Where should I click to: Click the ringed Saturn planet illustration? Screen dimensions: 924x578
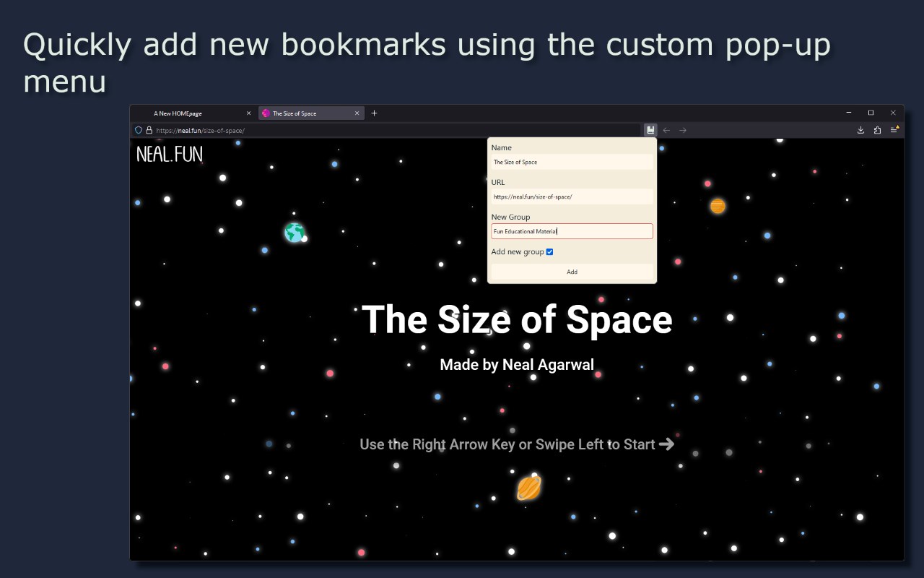(x=529, y=488)
